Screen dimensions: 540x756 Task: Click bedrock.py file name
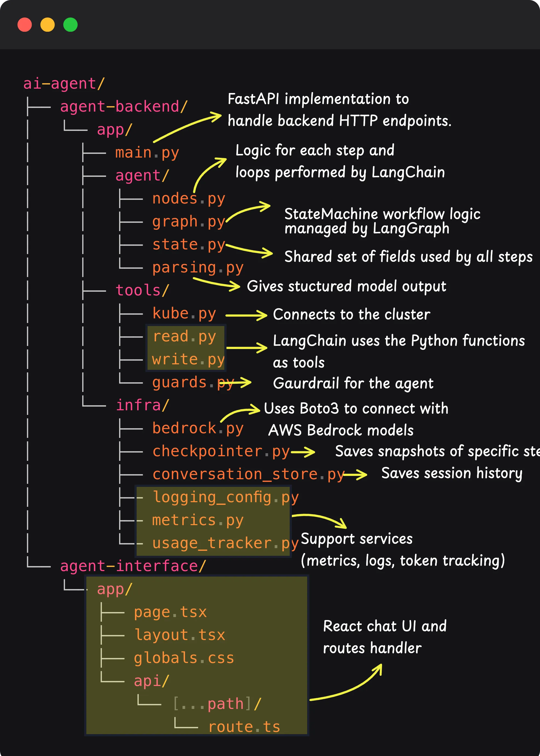198,428
